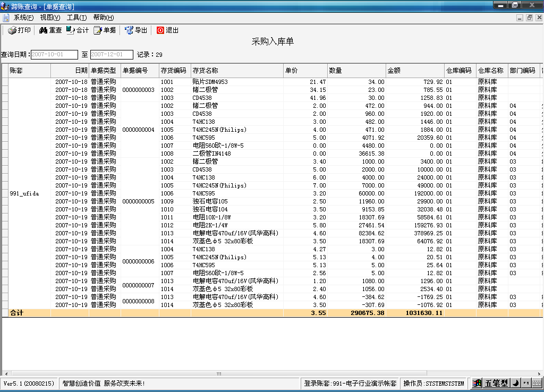Click the 独石电容104 item name cell

237,209
